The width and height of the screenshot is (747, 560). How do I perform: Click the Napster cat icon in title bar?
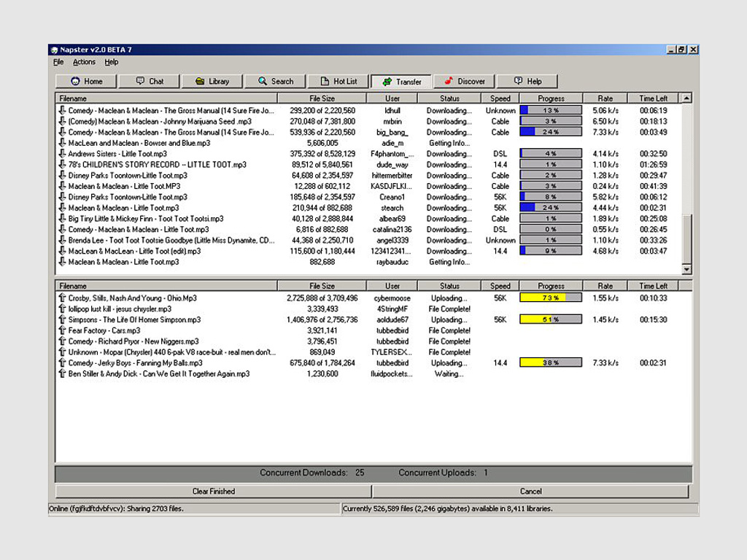pyautogui.click(x=54, y=50)
